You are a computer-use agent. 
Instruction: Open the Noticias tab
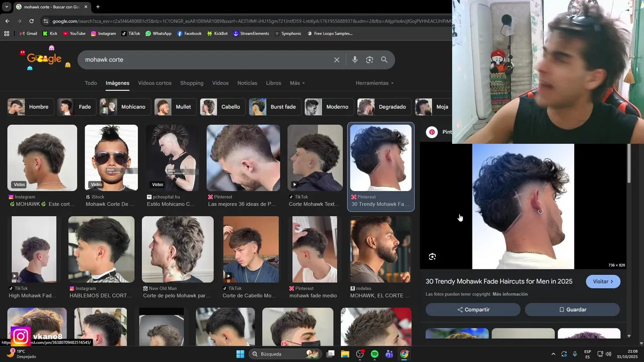pos(247,83)
